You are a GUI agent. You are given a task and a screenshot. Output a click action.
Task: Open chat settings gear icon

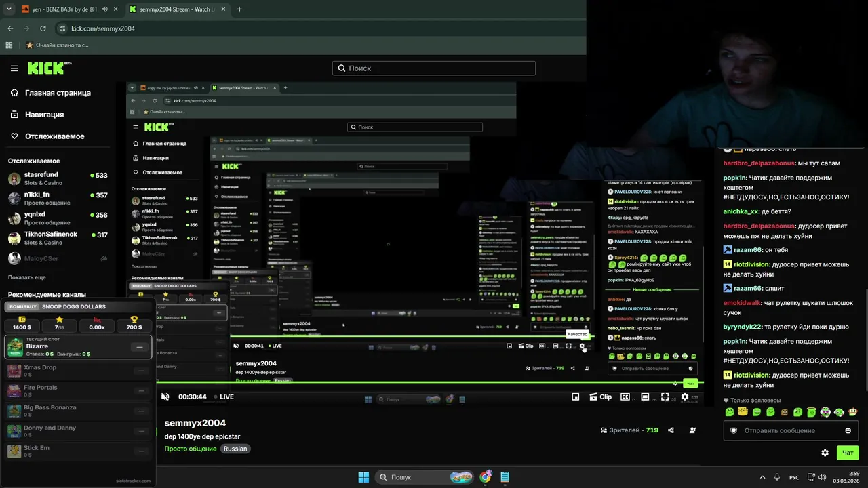pyautogui.click(x=825, y=453)
